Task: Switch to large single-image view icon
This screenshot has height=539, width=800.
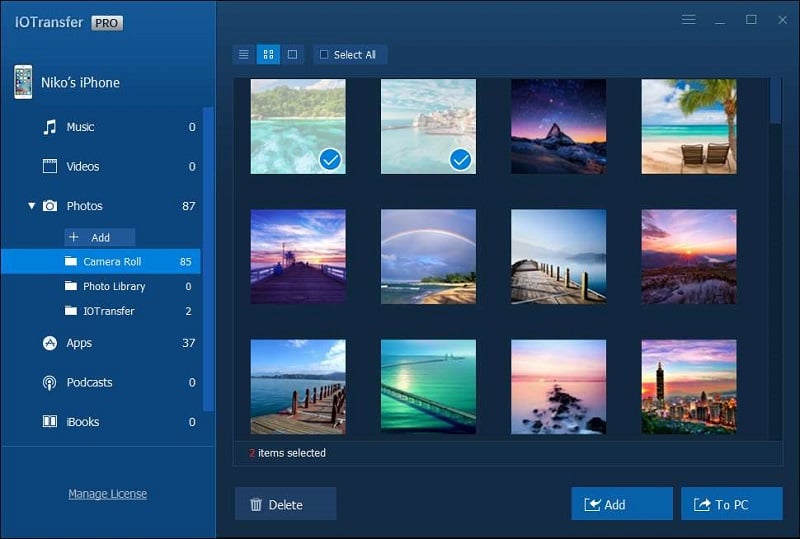Action: pos(292,54)
